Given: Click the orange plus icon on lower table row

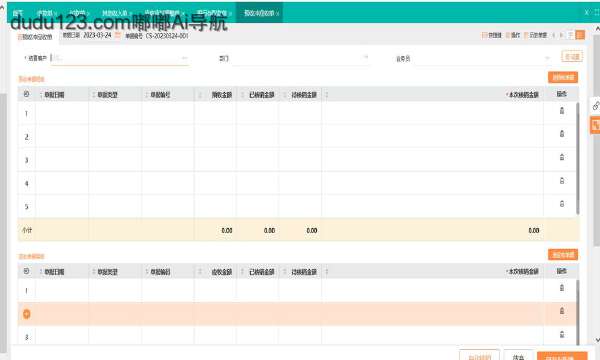Looking at the screenshot, I should pos(26,314).
